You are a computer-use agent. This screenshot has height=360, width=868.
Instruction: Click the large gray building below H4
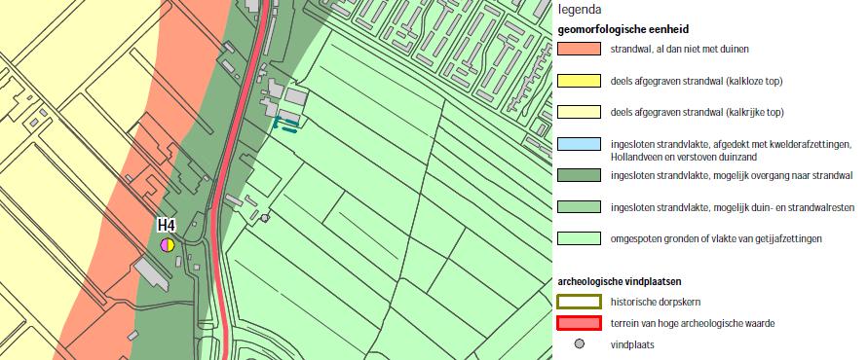[x=151, y=274]
